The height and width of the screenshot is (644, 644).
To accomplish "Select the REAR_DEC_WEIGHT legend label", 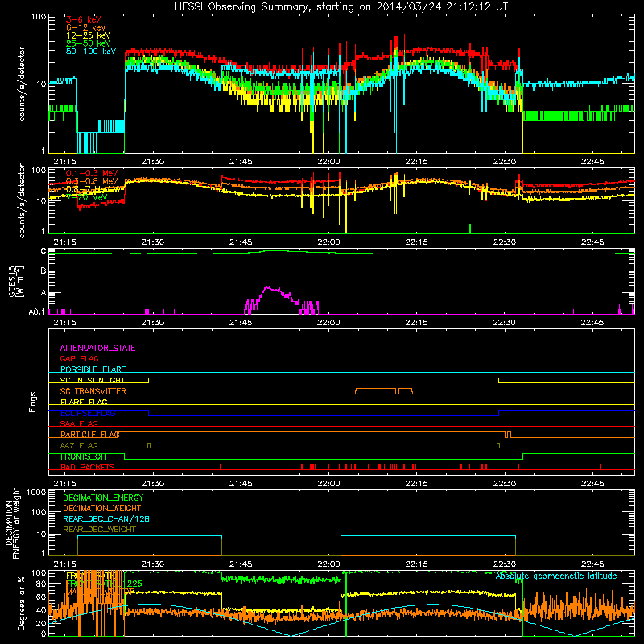I will (99, 530).
